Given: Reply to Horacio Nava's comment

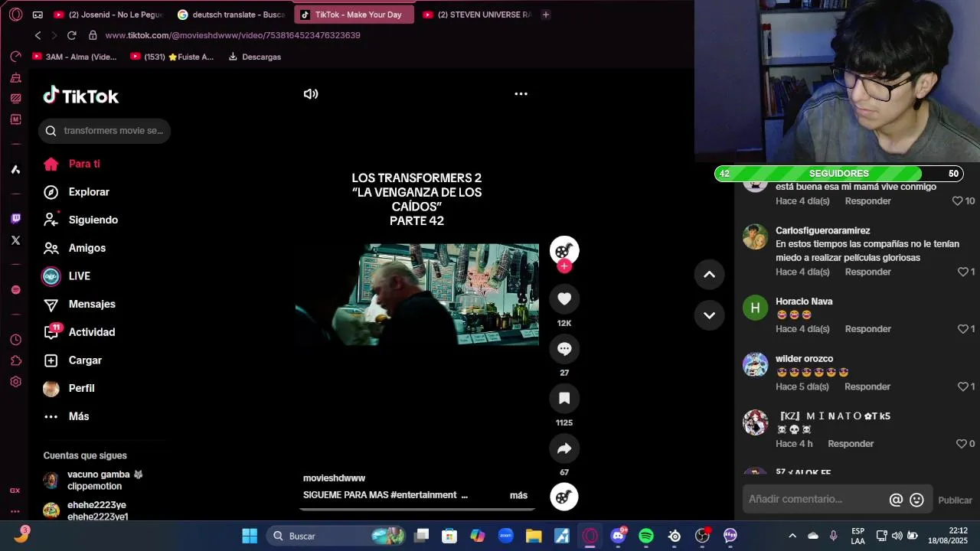Looking at the screenshot, I should pyautogui.click(x=867, y=329).
